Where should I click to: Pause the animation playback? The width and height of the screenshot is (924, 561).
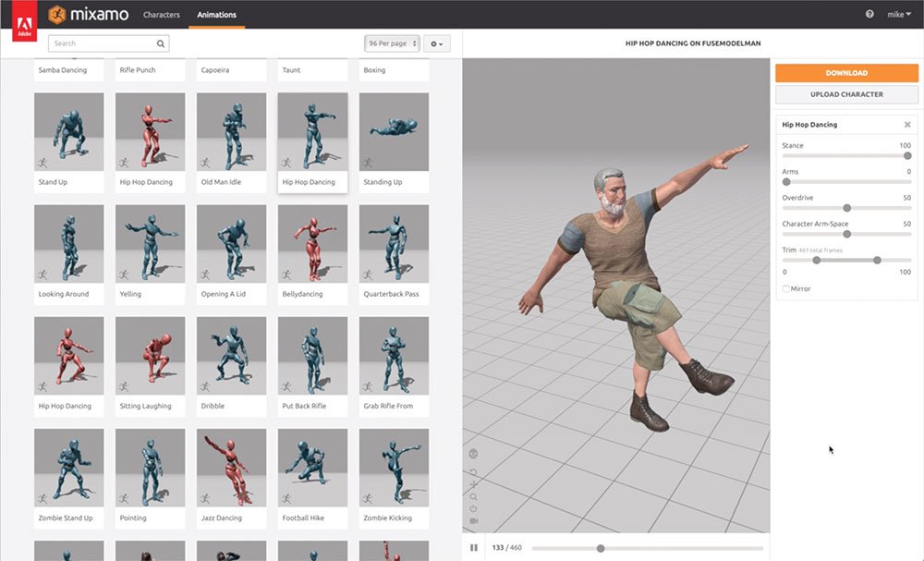pos(474,547)
